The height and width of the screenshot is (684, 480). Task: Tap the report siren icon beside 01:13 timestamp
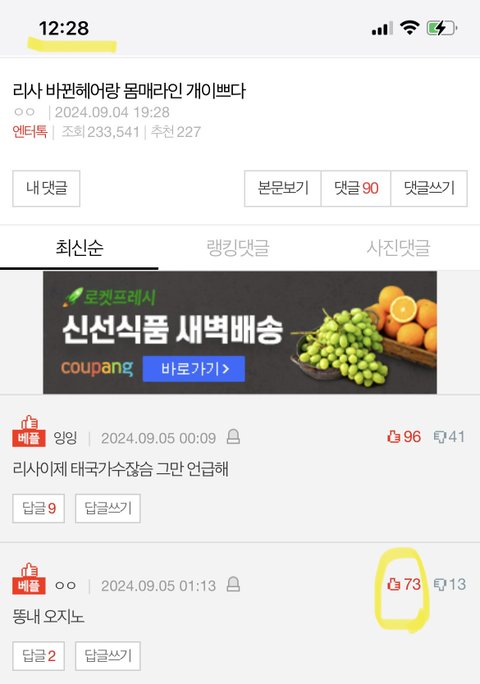tap(233, 584)
